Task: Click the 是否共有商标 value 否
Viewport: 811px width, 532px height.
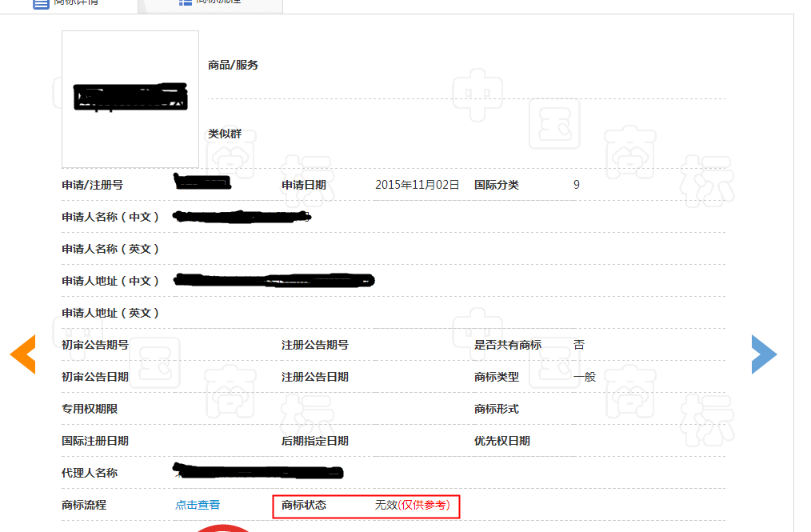Action: 577,344
